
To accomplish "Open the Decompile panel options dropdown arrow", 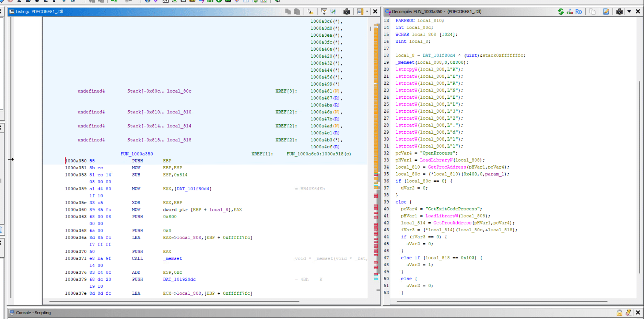I will (629, 11).
